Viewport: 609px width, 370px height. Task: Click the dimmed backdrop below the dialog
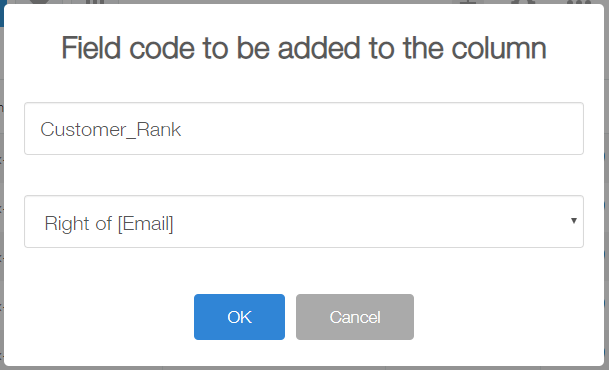point(304,368)
